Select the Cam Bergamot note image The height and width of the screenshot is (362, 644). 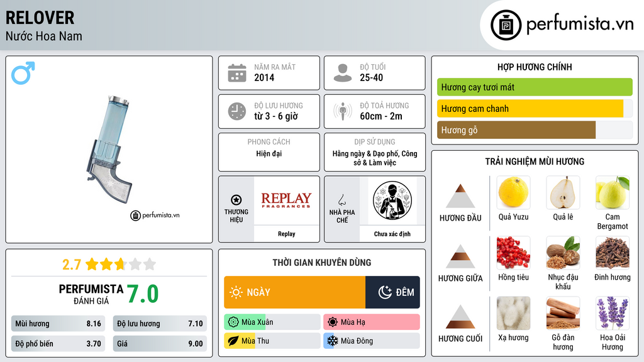[613, 192]
